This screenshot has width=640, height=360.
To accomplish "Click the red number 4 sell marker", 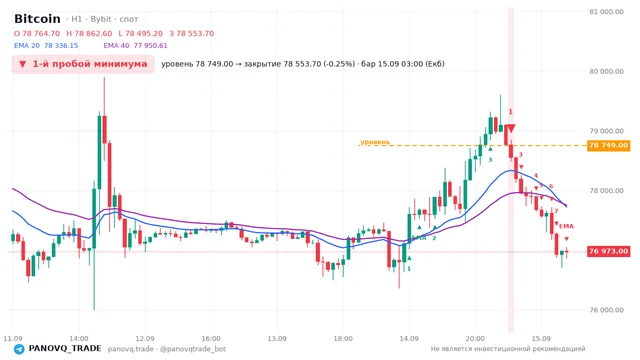I will [536, 176].
